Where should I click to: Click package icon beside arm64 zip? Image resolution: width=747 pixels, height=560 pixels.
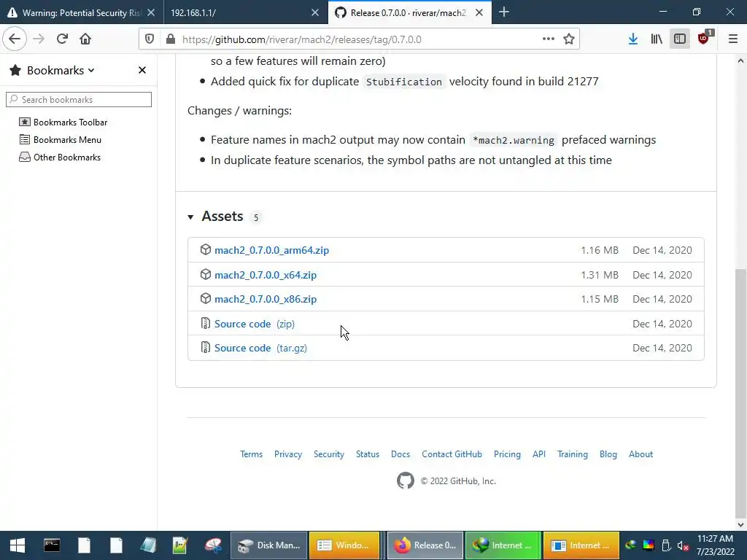(205, 250)
